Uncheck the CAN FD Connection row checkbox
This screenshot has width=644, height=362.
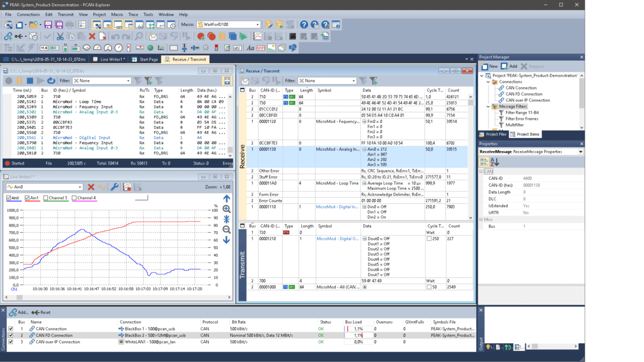(10, 335)
